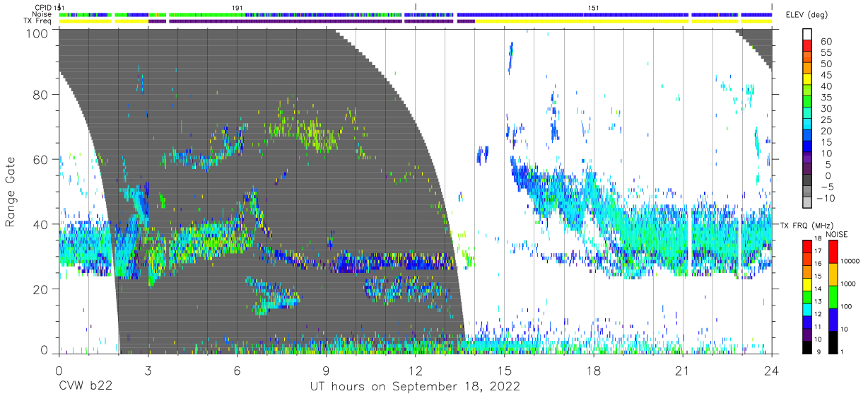Click the '18' tick on TX FRQ colorbar
Screen dimensions: 868x401
819,240
